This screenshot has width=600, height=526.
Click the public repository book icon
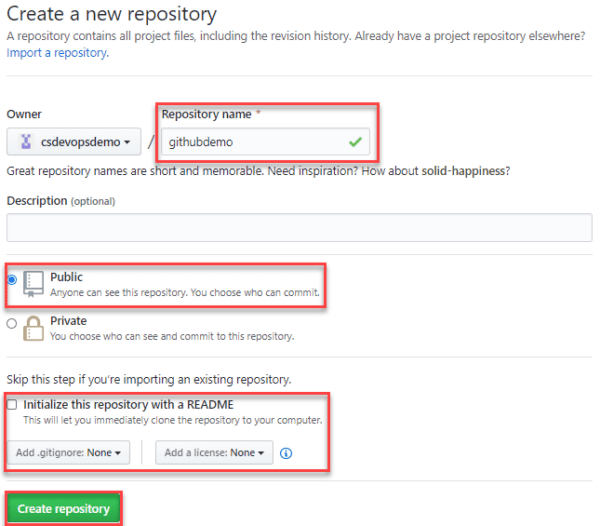33,285
